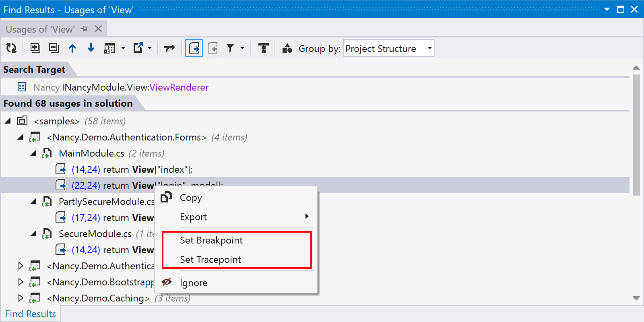Image resolution: width=644 pixels, height=322 pixels.
Task: Close the Usages of 'View' tab
Action: [98, 29]
